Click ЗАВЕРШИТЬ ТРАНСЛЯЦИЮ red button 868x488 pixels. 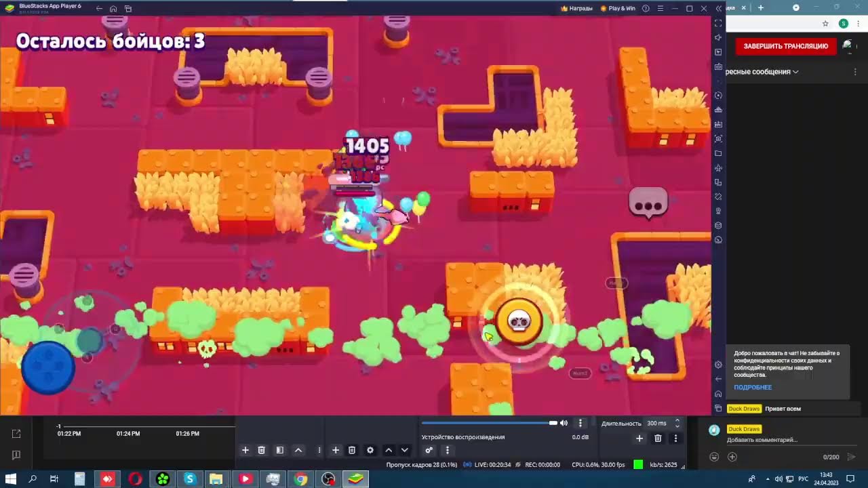(x=785, y=46)
